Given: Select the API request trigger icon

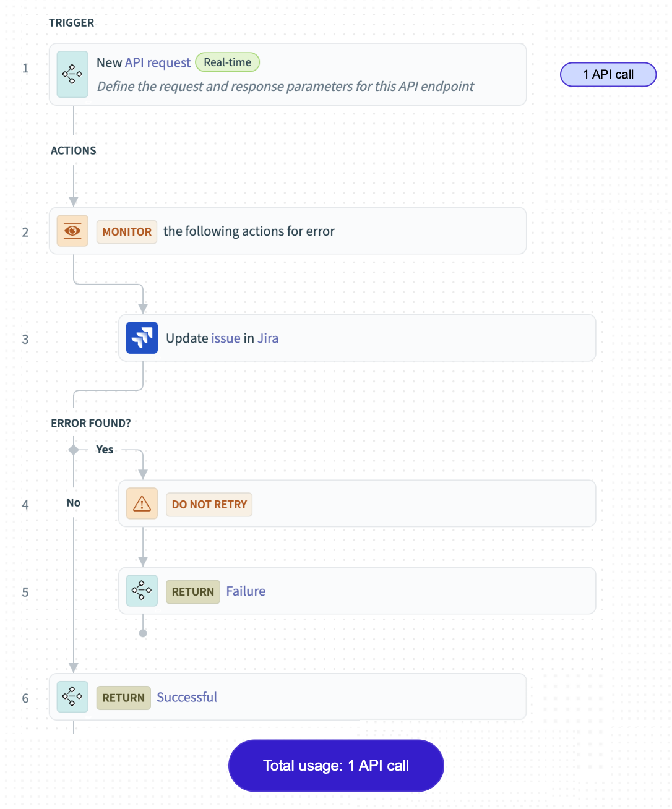Looking at the screenshot, I should (72, 74).
